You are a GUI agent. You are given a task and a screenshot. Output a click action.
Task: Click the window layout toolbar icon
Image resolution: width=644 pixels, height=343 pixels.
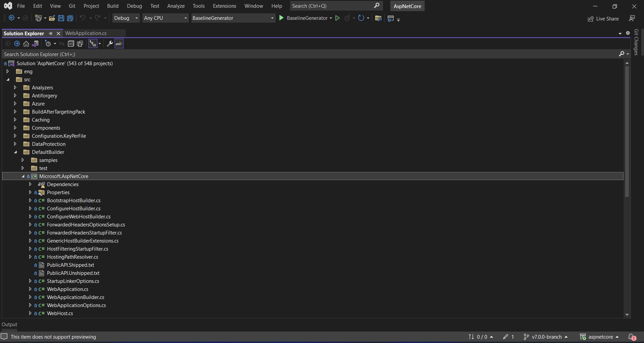click(391, 18)
